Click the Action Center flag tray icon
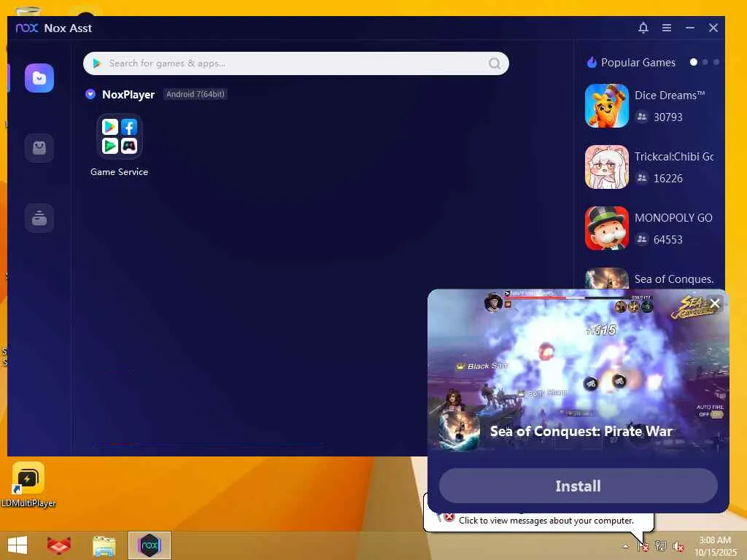 pos(643,546)
